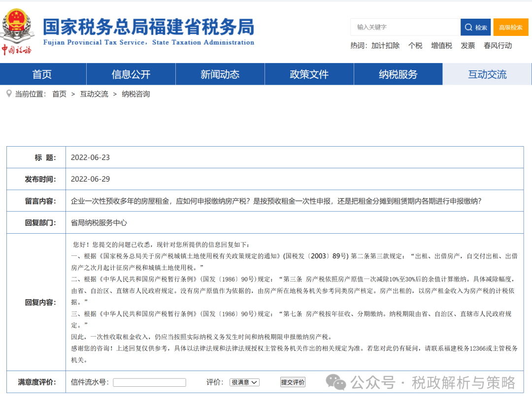532x404 pixels.
Task: Click the 增值税 hot word
Action: tap(441, 46)
